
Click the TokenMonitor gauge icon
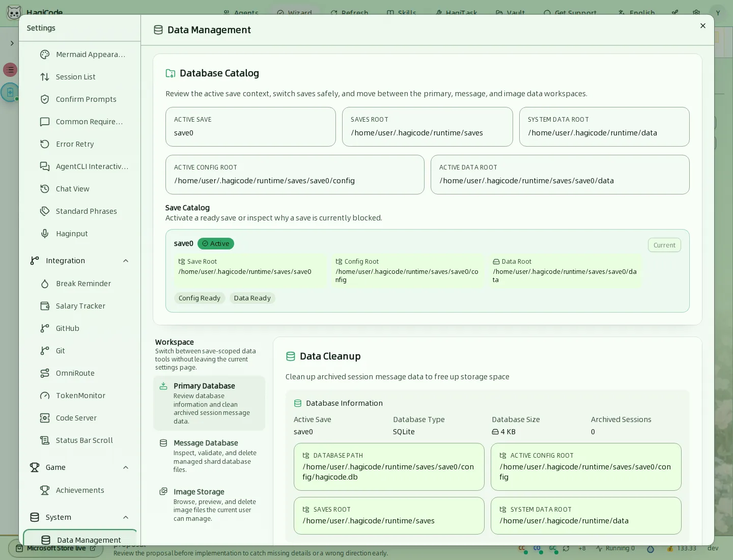coord(45,396)
